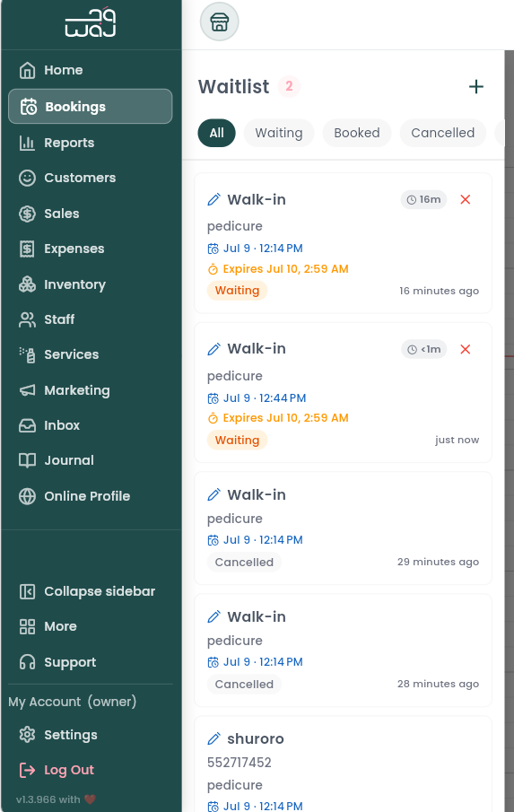Screen dimensions: 514x812
Task: Add new waitlist entry with plus icon
Action: coord(475,86)
